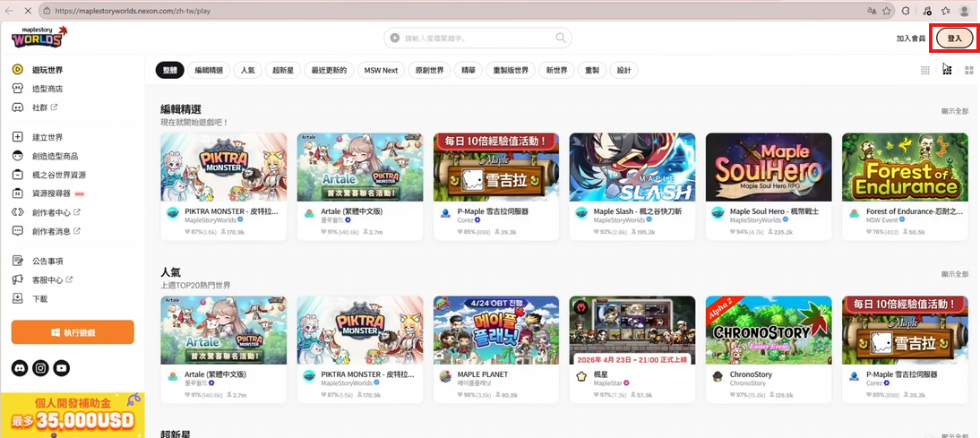Select the 超新星 category tab
This screenshot has height=438, width=980.
284,70
